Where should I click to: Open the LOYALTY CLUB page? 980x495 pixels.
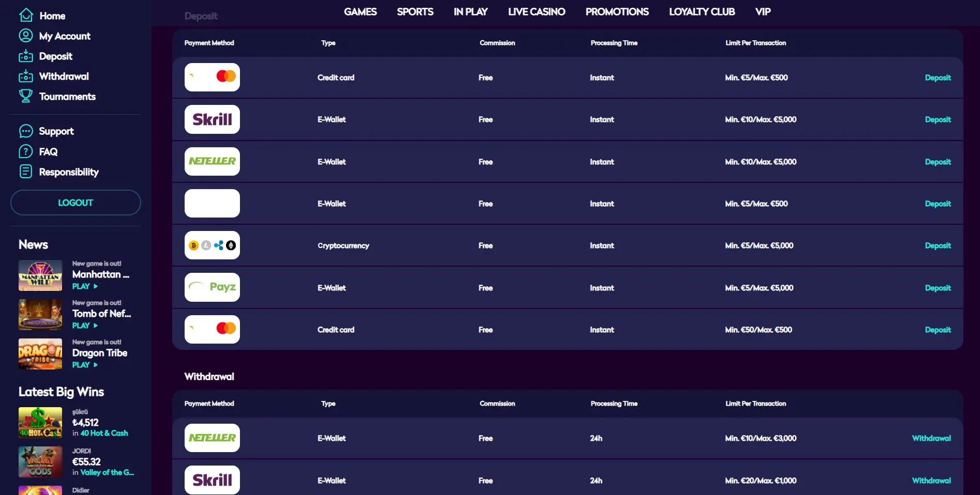pos(702,11)
